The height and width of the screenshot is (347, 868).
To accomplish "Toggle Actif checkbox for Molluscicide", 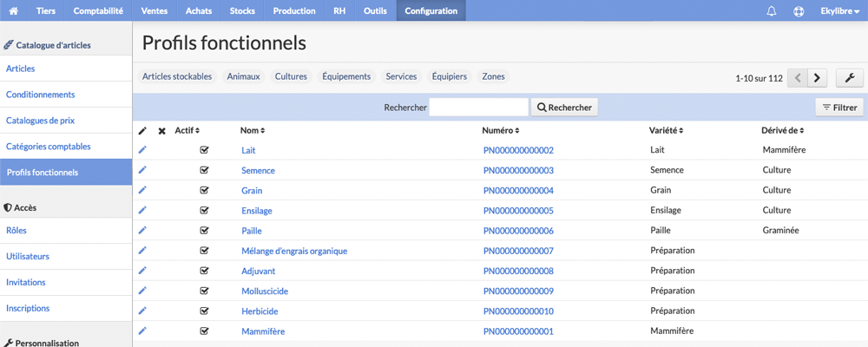I will (204, 291).
